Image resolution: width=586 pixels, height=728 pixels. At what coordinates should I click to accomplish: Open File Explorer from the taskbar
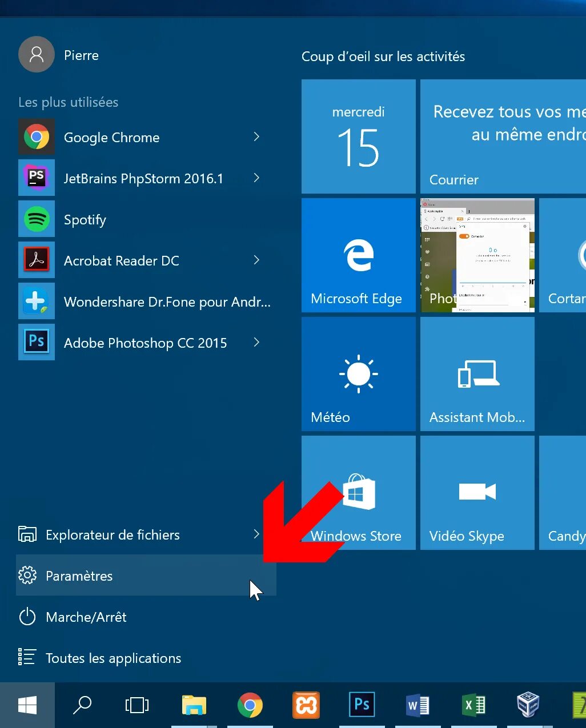194,705
